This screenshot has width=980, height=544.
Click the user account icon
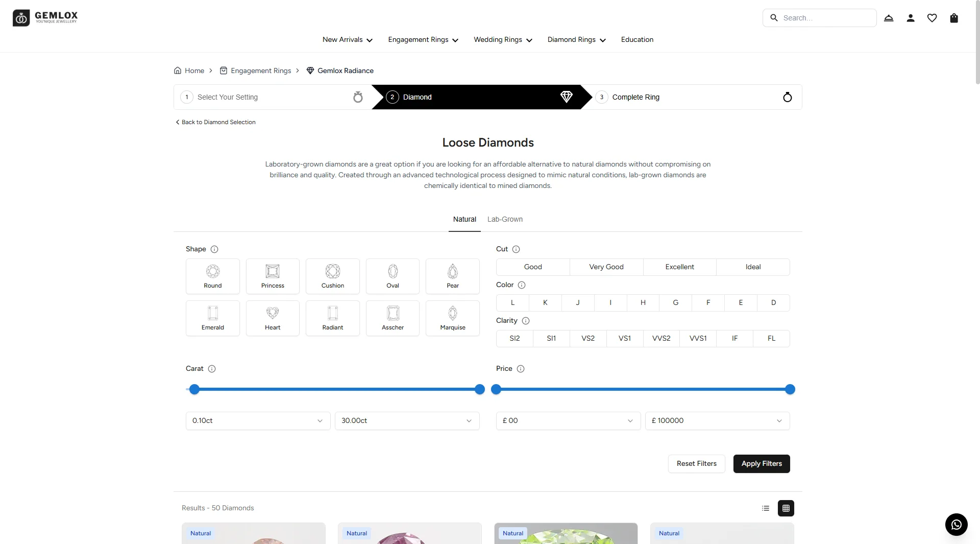(x=910, y=18)
